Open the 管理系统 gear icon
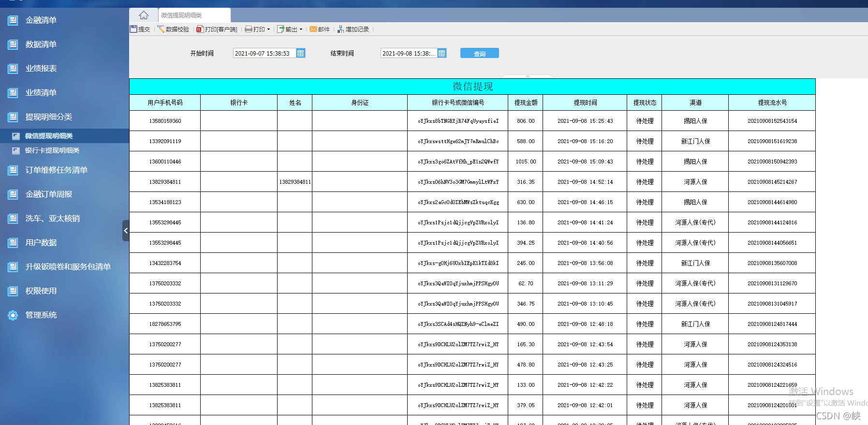Image resolution: width=868 pixels, height=425 pixels. click(13, 315)
